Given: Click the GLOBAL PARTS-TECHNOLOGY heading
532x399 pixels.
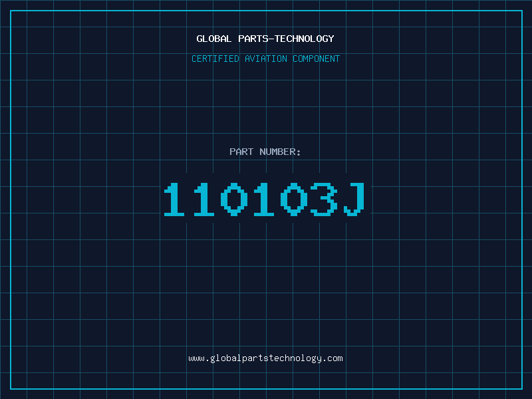Looking at the screenshot, I should pyautogui.click(x=265, y=39).
